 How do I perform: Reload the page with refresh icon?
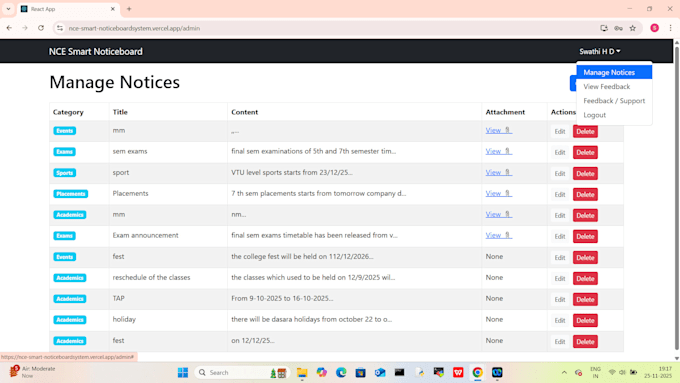coord(41,28)
